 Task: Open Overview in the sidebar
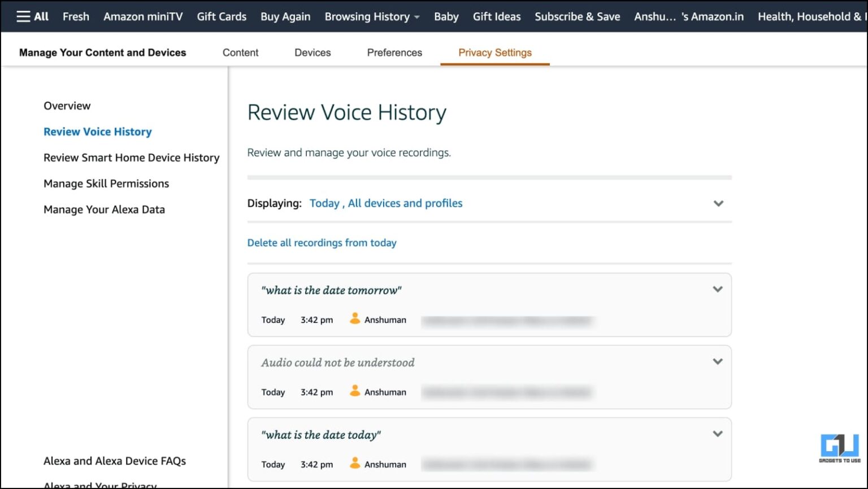[67, 106]
